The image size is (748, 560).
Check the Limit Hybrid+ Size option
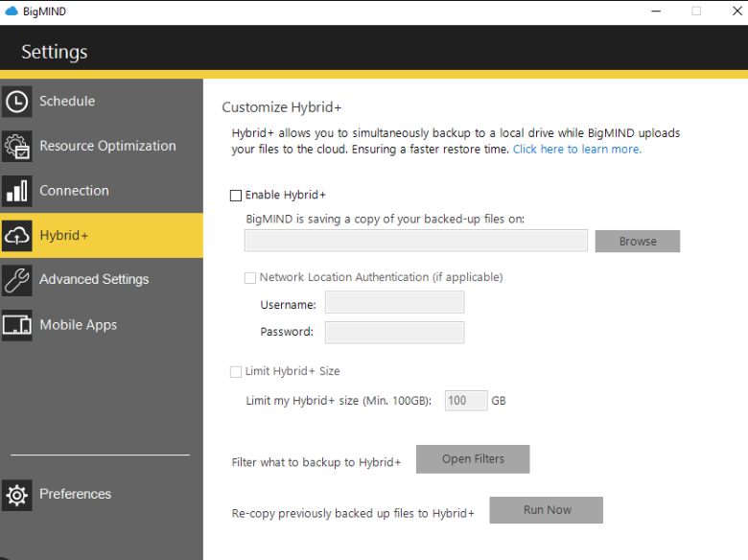tap(236, 372)
